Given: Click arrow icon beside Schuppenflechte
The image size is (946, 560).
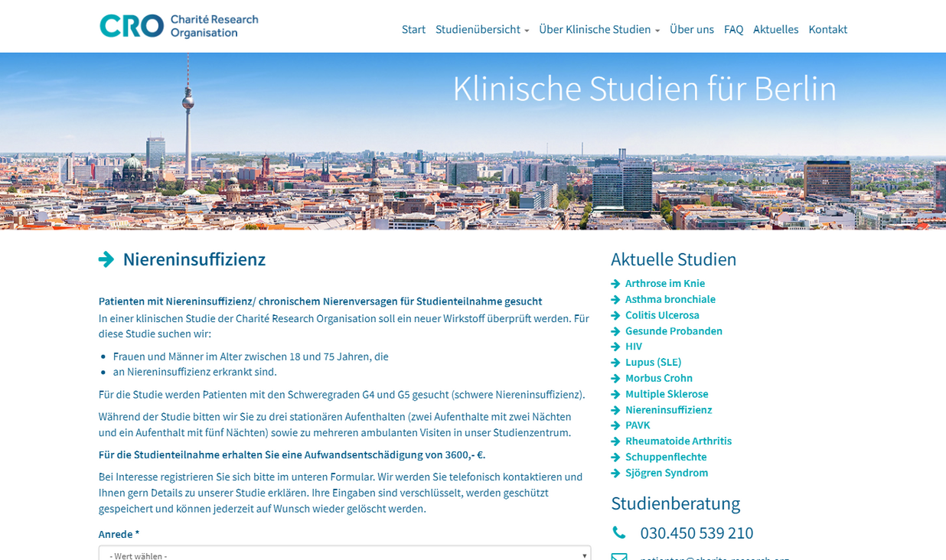Looking at the screenshot, I should 615,457.
